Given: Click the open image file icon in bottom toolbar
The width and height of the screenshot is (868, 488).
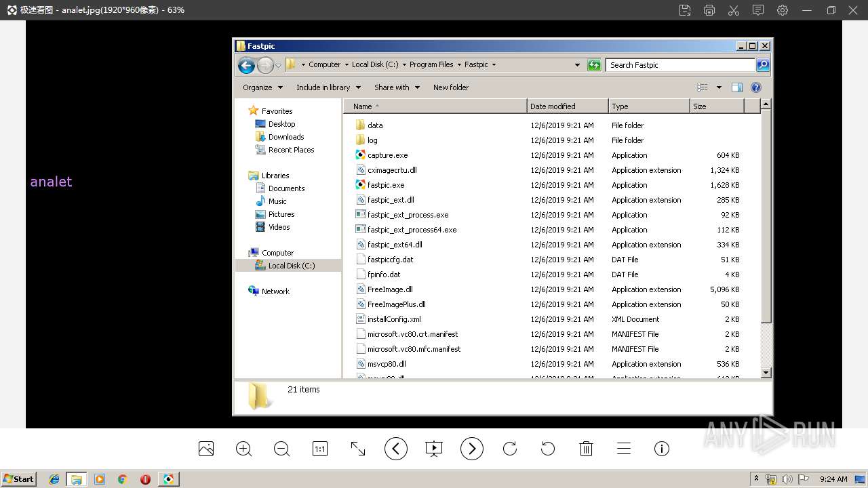Looking at the screenshot, I should click(x=206, y=449).
